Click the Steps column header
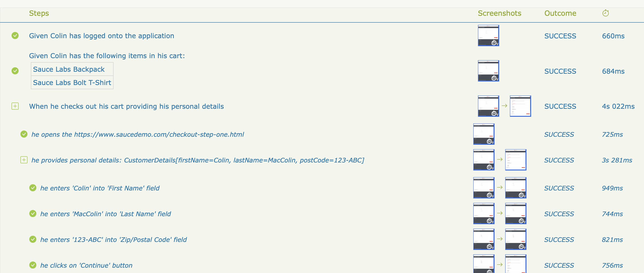The image size is (644, 273). tap(39, 13)
